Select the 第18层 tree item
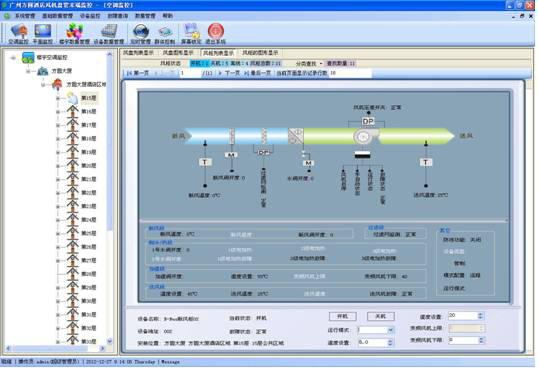The height and width of the screenshot is (371, 538). pyautogui.click(x=89, y=138)
